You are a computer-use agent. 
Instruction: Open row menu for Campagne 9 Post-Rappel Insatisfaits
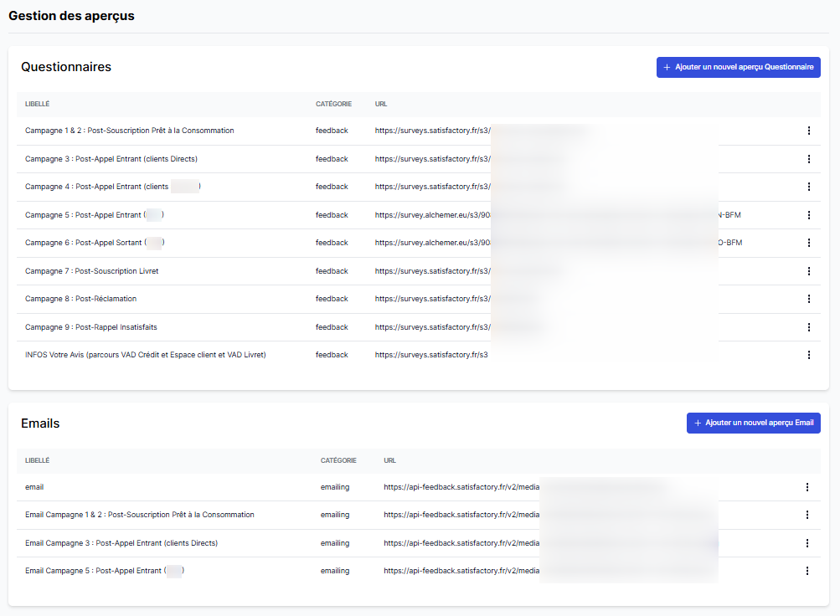tap(808, 327)
